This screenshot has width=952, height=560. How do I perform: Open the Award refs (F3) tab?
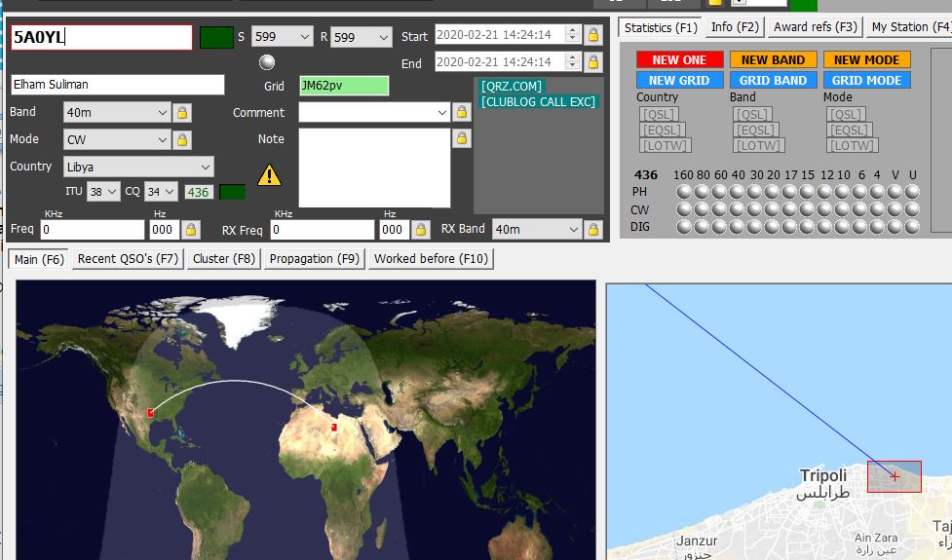(x=816, y=27)
